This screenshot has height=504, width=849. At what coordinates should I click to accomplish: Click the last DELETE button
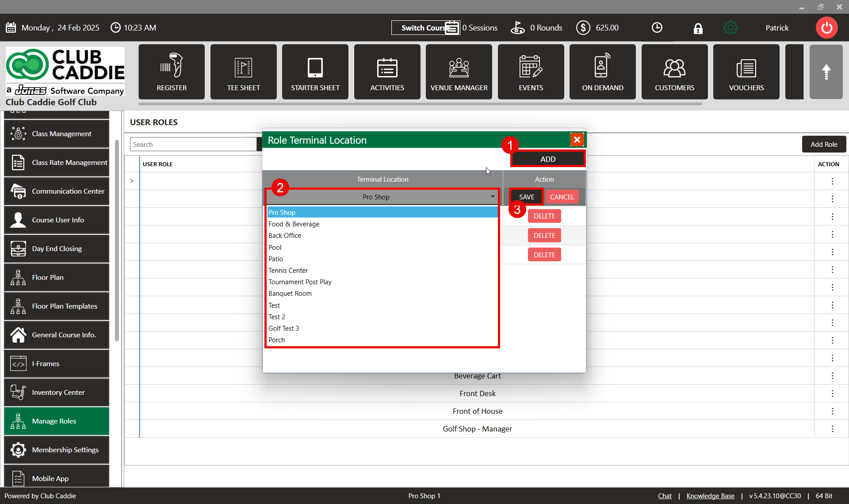[544, 255]
